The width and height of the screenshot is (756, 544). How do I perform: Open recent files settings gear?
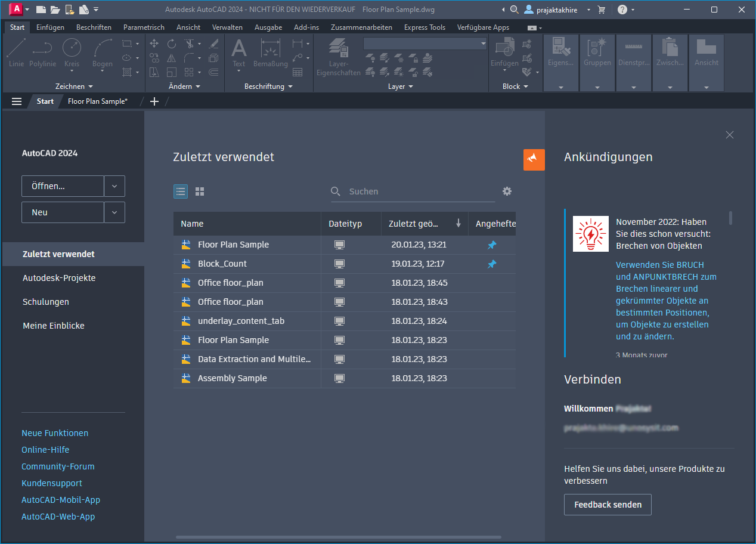[507, 191]
